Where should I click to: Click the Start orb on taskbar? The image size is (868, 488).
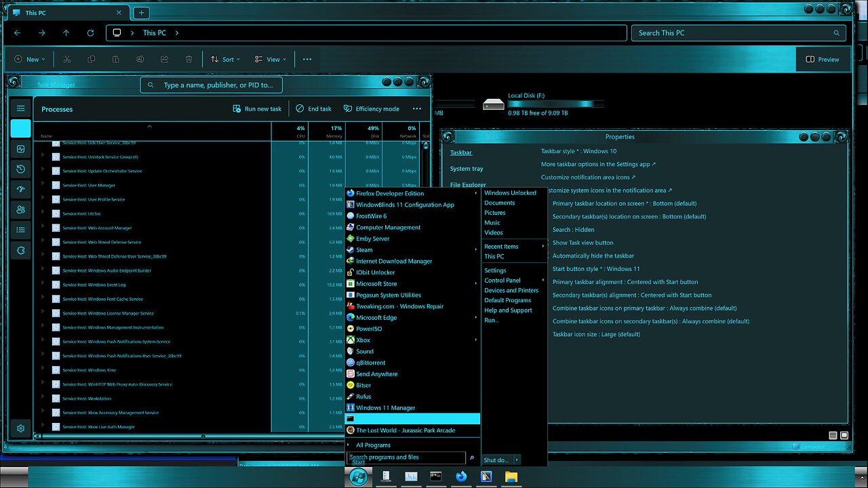(x=358, y=476)
